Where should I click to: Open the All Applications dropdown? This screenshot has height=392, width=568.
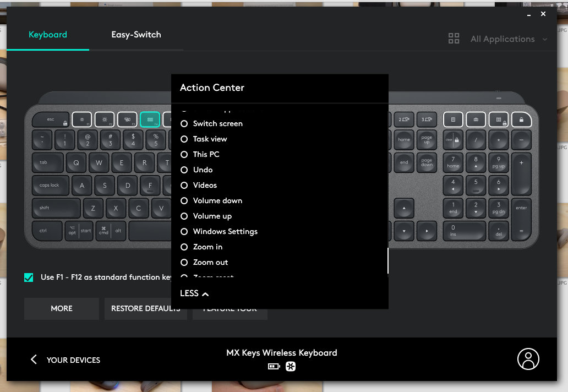tap(509, 39)
